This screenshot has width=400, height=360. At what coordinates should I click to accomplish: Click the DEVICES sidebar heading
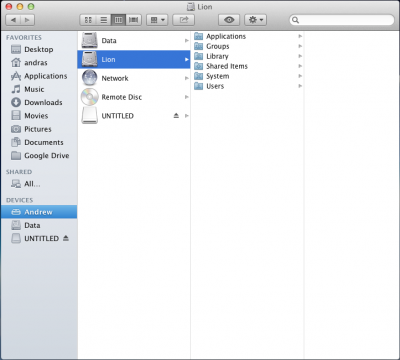pyautogui.click(x=19, y=200)
